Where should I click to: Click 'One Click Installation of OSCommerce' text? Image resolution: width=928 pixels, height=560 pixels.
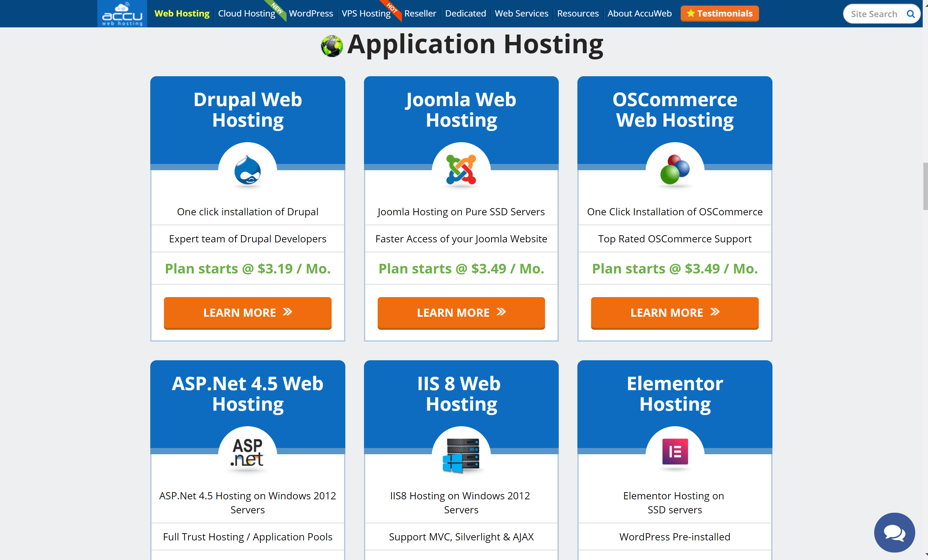click(x=674, y=212)
